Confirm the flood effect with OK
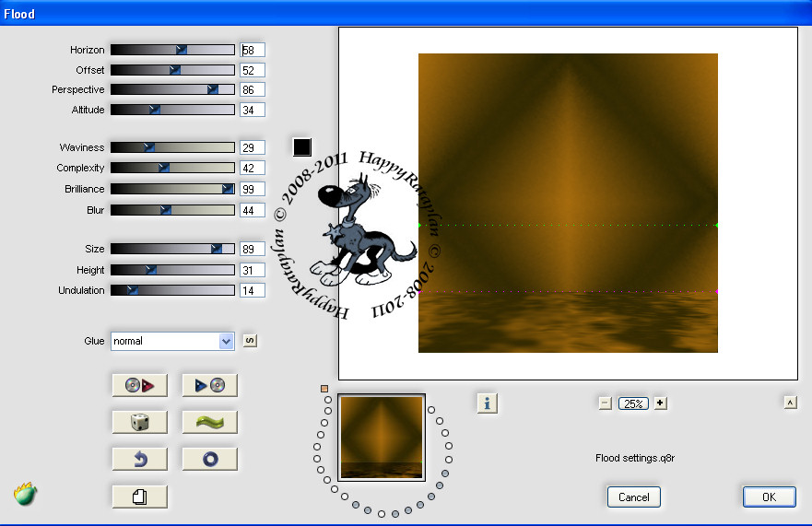Viewport: 812px width, 526px height. pyautogui.click(x=769, y=497)
